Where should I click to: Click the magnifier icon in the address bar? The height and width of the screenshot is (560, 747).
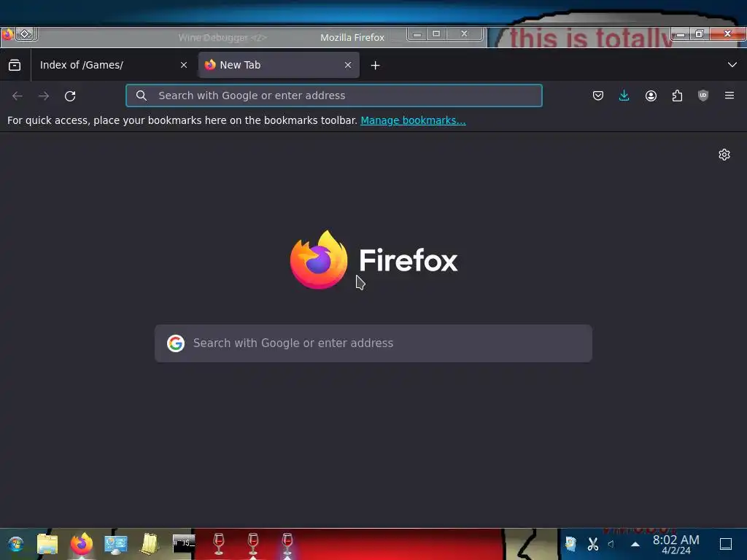[x=142, y=96]
